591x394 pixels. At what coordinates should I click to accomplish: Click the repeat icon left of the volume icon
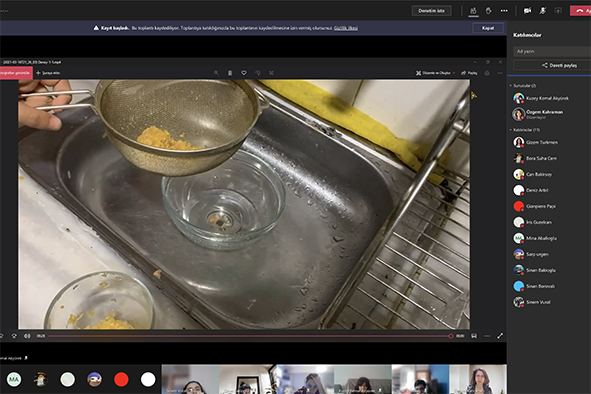click(14, 336)
